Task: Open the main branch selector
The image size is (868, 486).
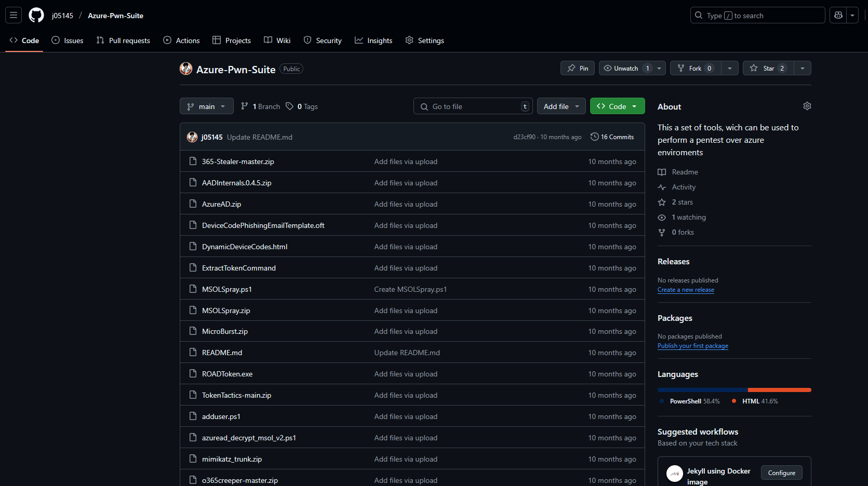Action: tap(206, 106)
